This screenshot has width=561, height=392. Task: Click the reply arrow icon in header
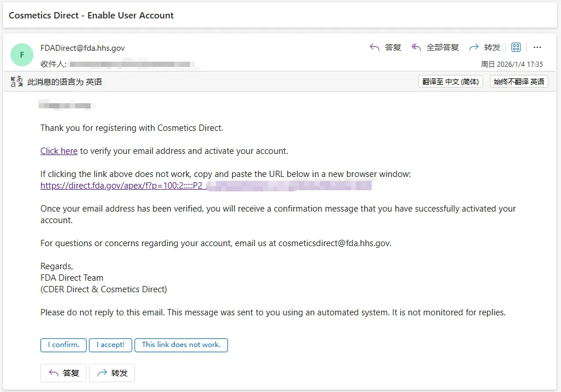click(375, 47)
